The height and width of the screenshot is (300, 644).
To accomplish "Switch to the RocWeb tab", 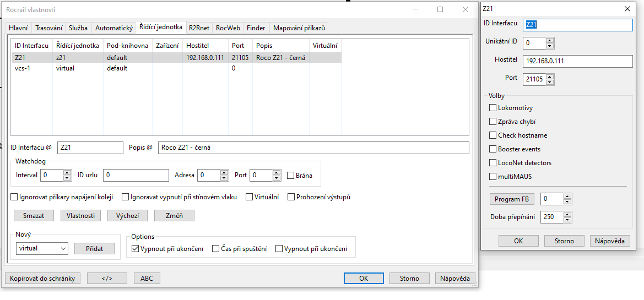I will pyautogui.click(x=228, y=28).
